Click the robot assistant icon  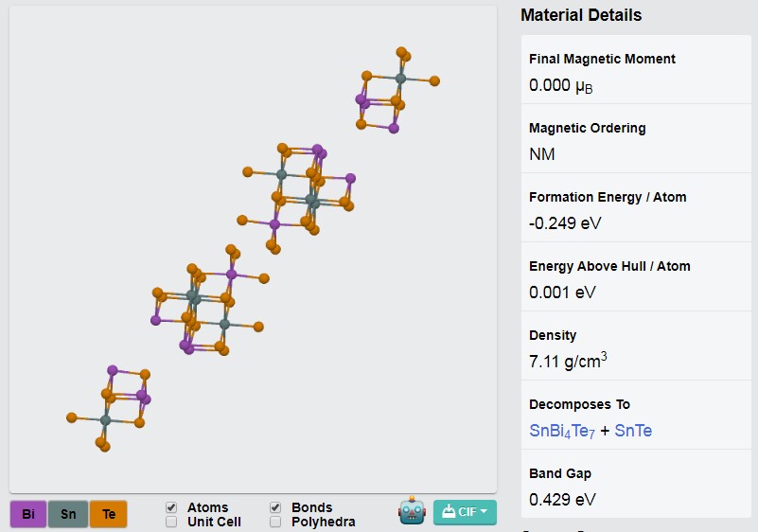(x=412, y=511)
